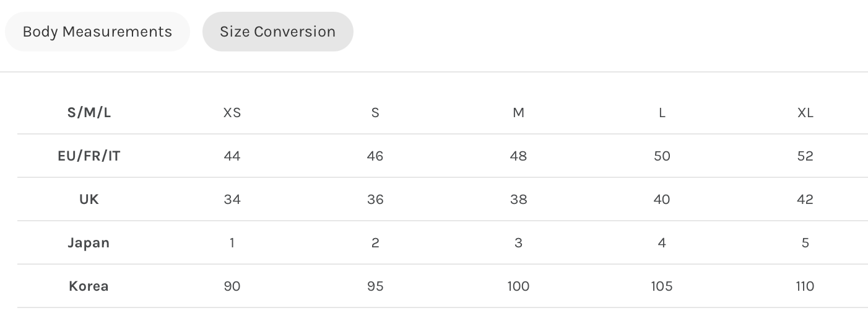Select the UK row label
This screenshot has width=868, height=336.
pyautogui.click(x=89, y=199)
